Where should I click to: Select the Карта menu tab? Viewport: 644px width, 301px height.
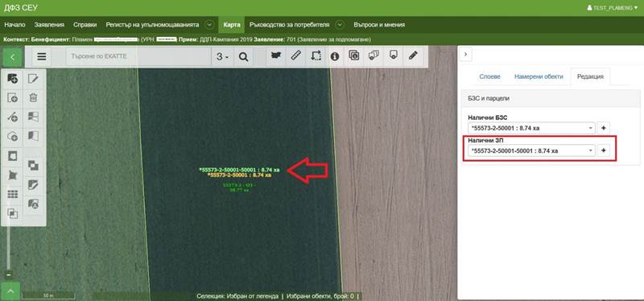pyautogui.click(x=232, y=25)
